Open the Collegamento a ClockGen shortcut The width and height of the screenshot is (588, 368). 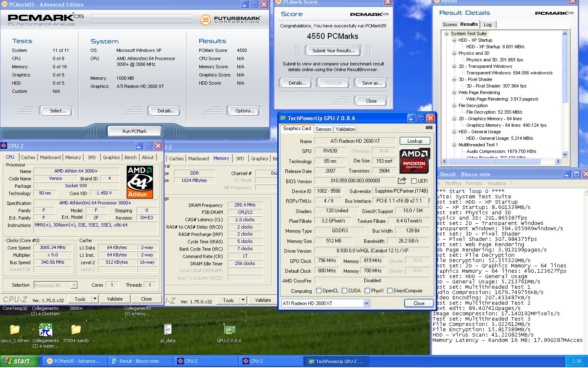tap(45, 311)
